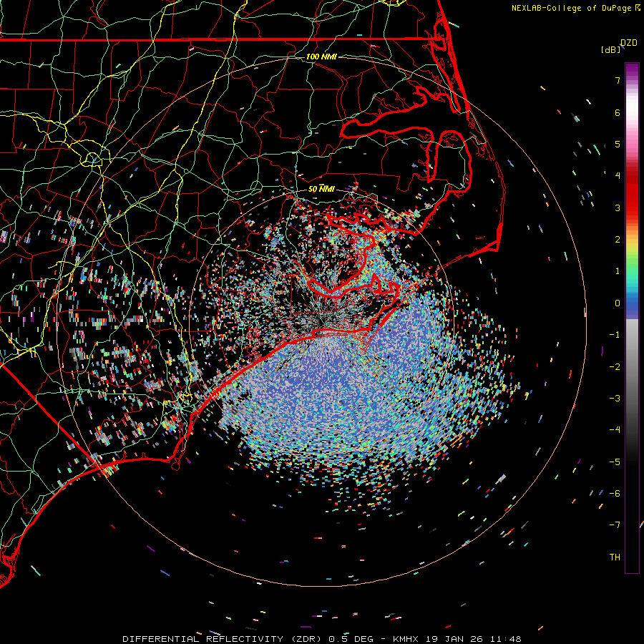Viewport: 644px width, 644px height.
Task: Pick the 5 dB scale label
Action: tap(618, 144)
